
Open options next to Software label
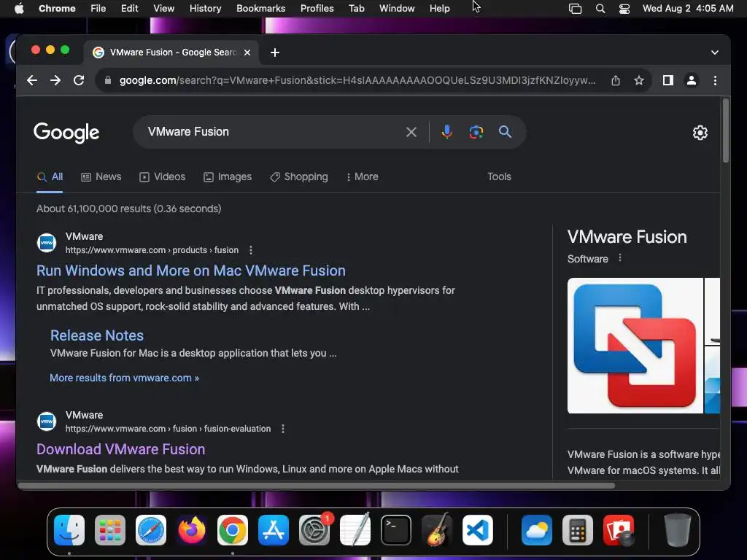click(620, 258)
